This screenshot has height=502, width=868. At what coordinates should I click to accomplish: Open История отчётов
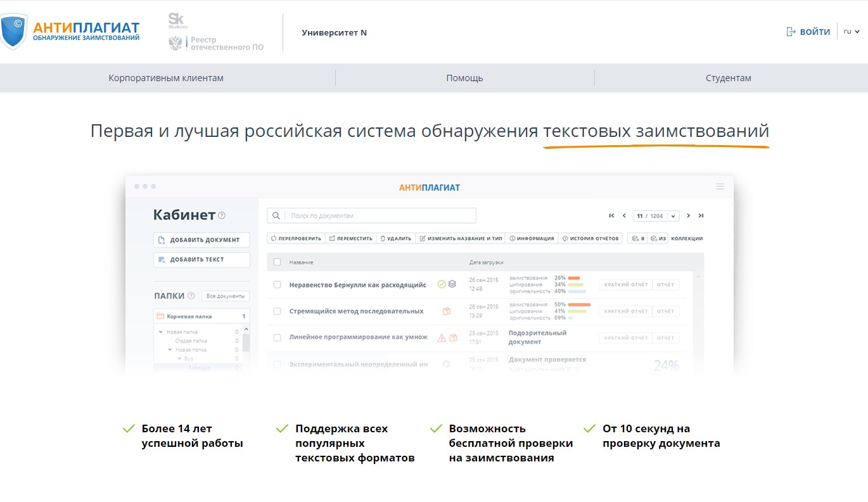(x=590, y=238)
